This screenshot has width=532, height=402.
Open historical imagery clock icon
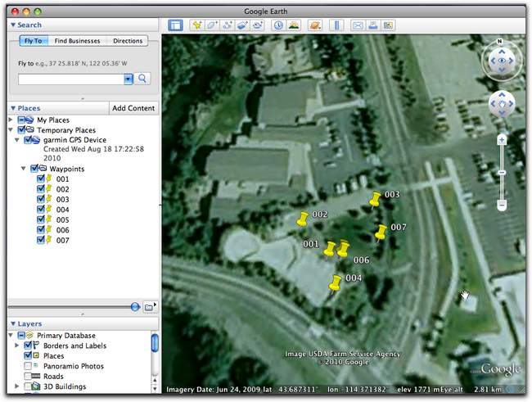pos(278,25)
